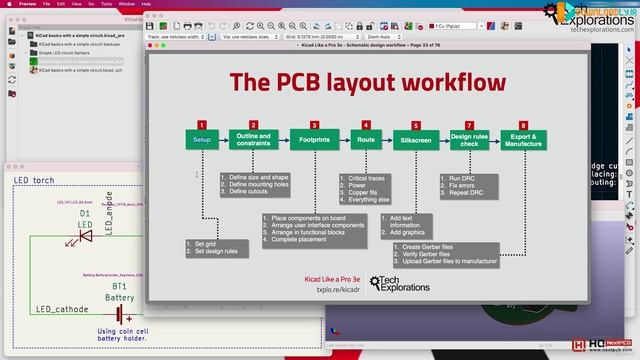This screenshot has width=640, height=360.
Task: Select the highlighted kicad_pcb file row
Action: coord(76,61)
